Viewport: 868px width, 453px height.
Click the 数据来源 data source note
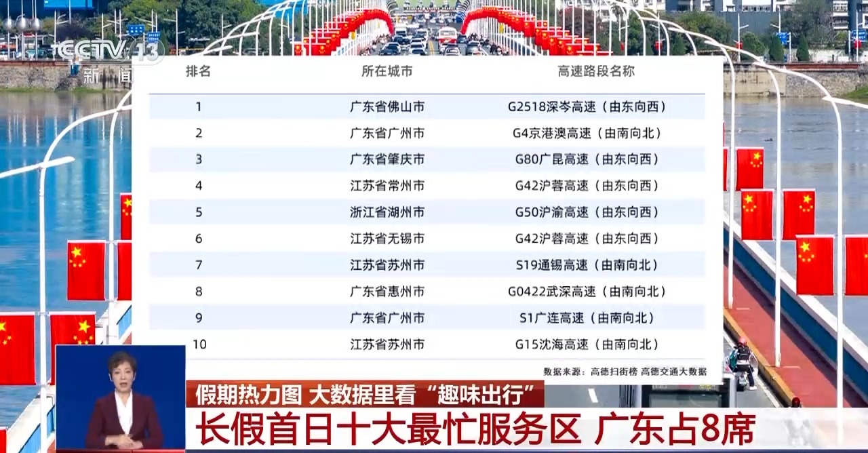click(x=625, y=372)
